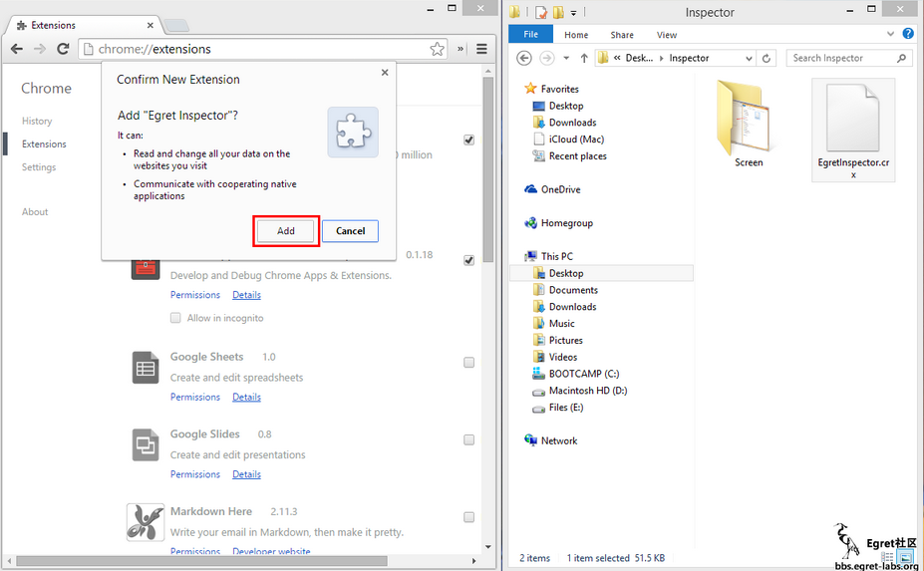Bookmark this page with the star icon

tap(437, 49)
